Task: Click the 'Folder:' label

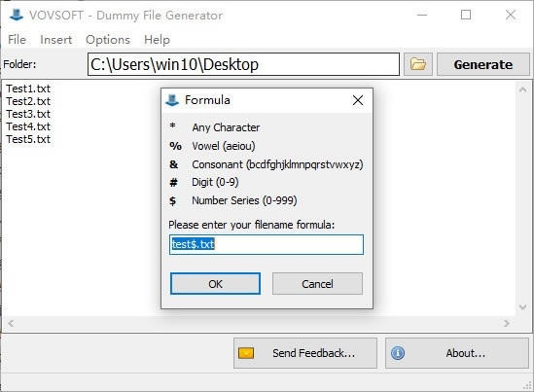Action: [19, 64]
